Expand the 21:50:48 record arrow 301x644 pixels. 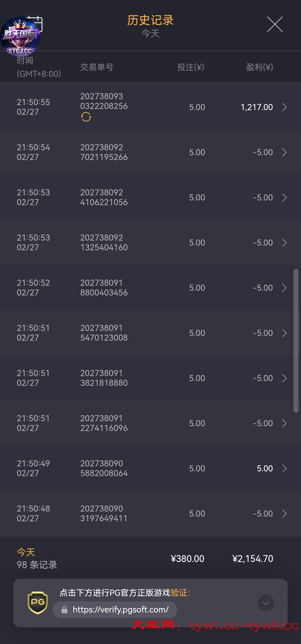click(284, 514)
